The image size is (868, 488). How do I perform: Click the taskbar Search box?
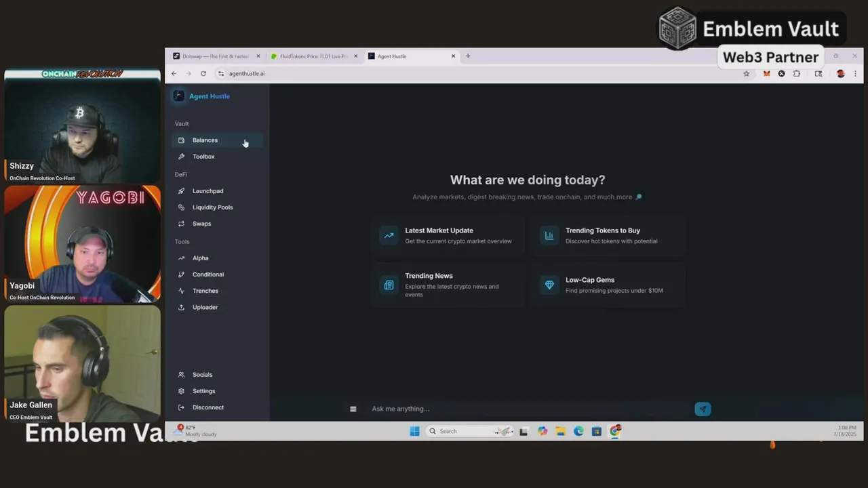coord(469,431)
